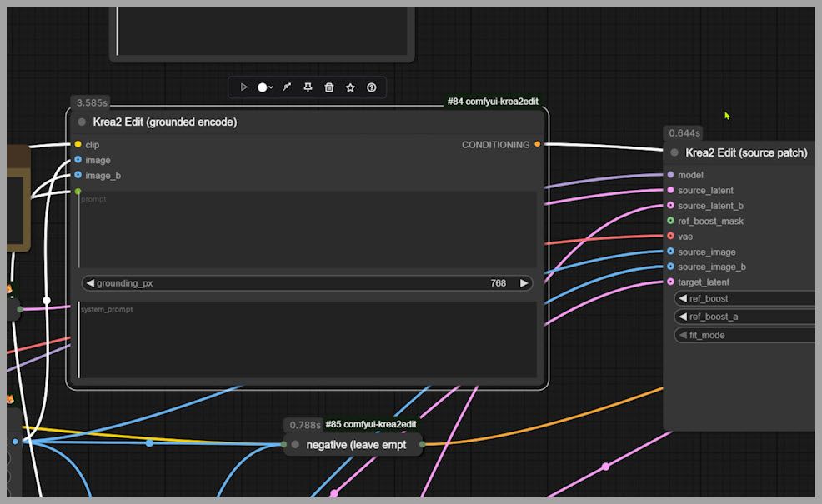
Task: Collapse the Krea2 Edit (grounded encode) node
Action: click(82, 122)
